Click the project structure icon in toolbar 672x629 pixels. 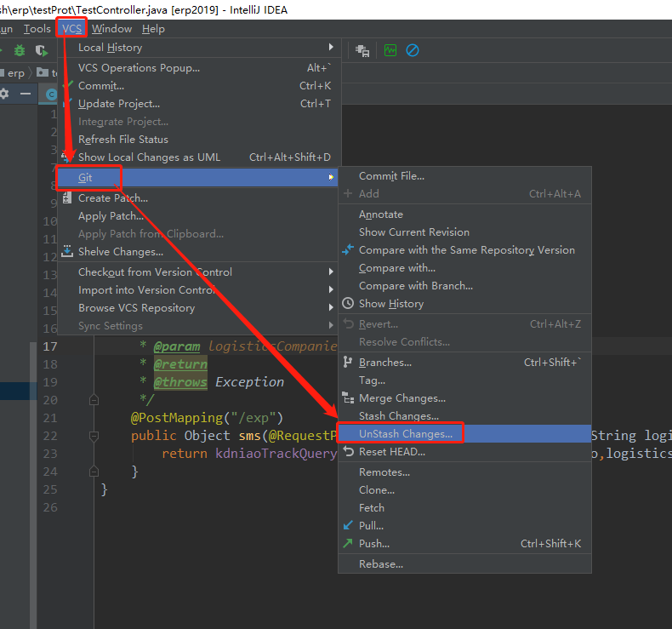coord(362,50)
